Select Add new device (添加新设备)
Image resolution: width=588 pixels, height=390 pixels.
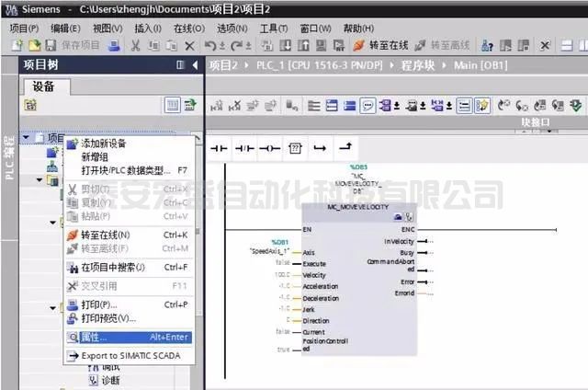tap(103, 143)
